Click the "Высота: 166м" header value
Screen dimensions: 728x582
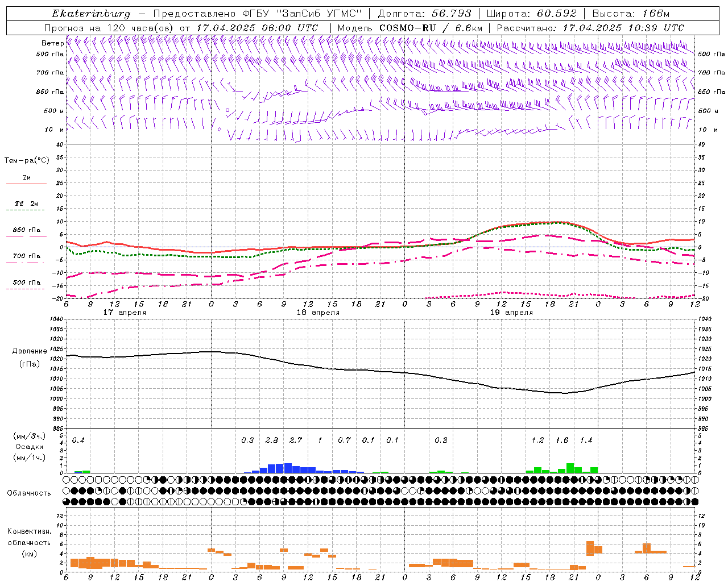(631, 14)
